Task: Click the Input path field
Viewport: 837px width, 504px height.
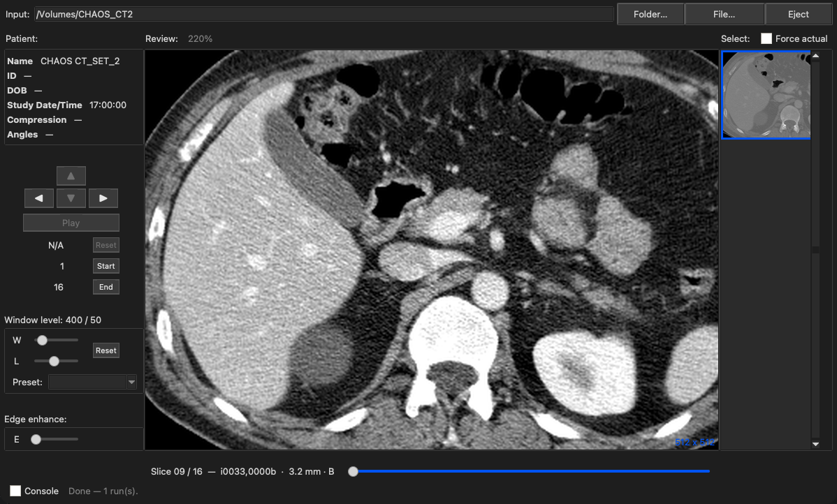Action: point(324,15)
